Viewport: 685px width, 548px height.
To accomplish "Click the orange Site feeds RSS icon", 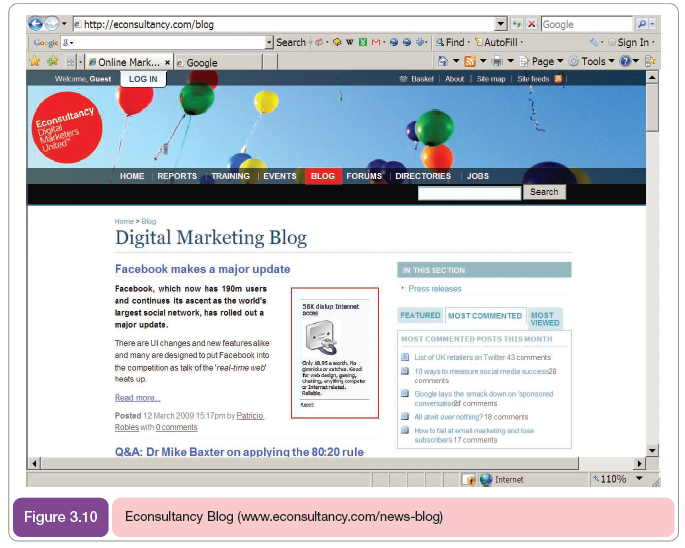I will click(558, 79).
